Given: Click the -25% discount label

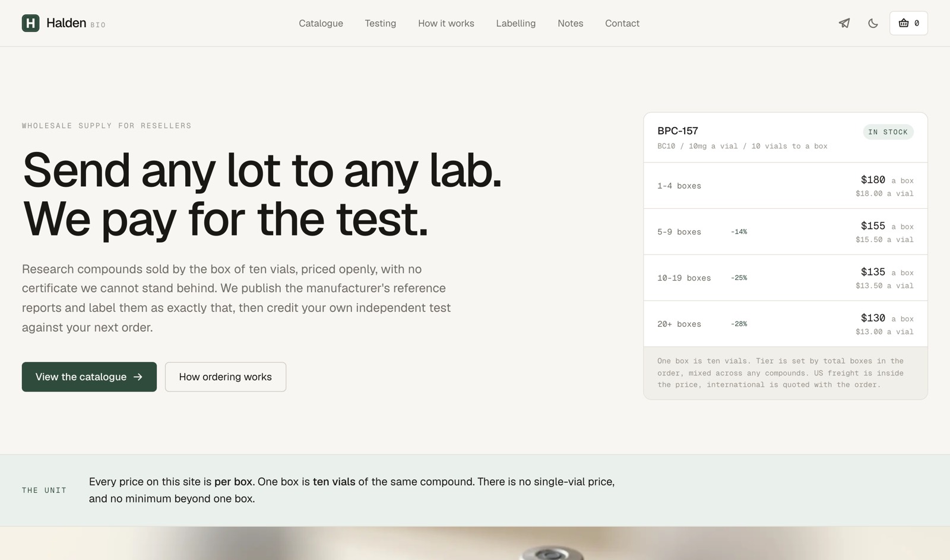Looking at the screenshot, I should tap(739, 278).
